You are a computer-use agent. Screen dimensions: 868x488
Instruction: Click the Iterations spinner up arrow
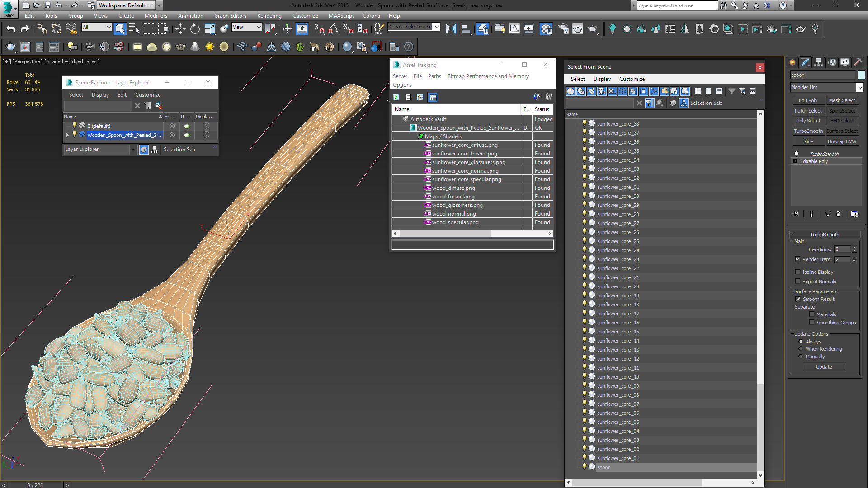[x=854, y=248]
